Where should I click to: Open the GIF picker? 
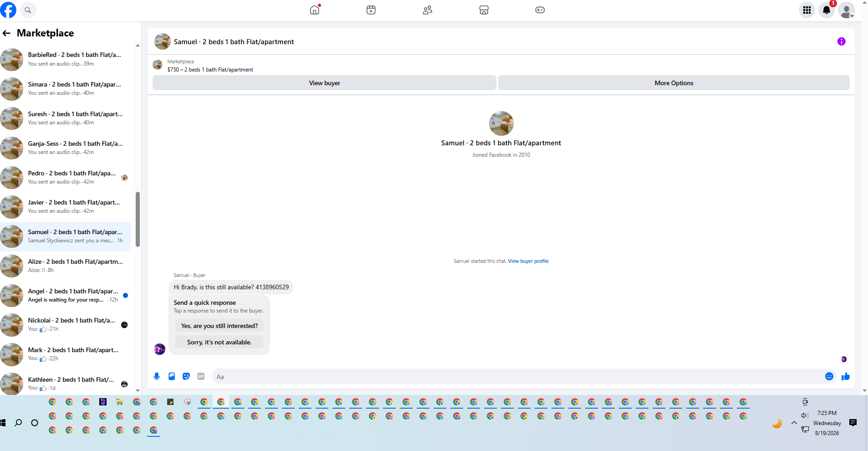pos(201,376)
